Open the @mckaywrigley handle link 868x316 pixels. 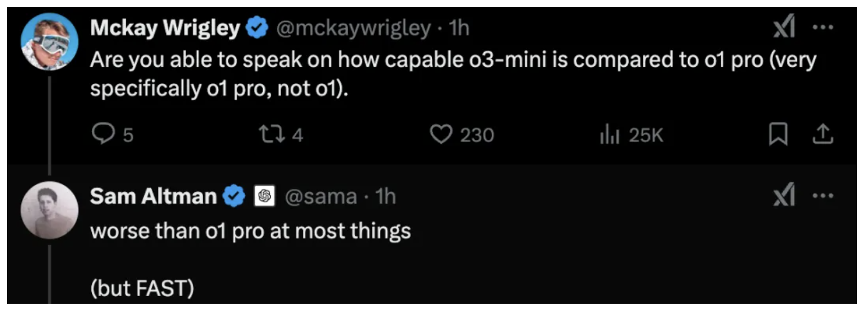coord(353,28)
